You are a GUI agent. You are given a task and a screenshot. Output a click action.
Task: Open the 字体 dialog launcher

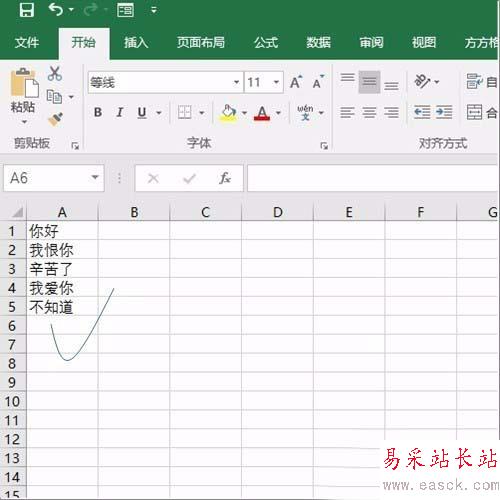[x=324, y=146]
